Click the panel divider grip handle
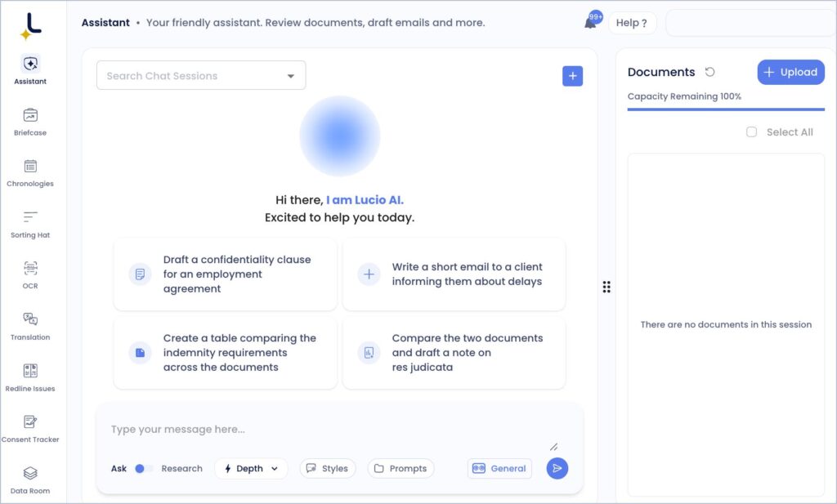The image size is (837, 504). tap(606, 287)
